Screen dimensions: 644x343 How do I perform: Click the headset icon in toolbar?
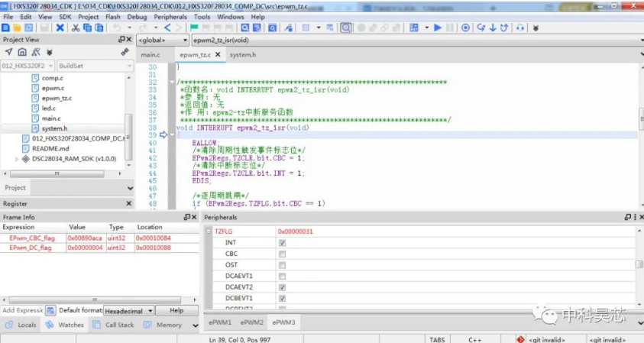520,28
